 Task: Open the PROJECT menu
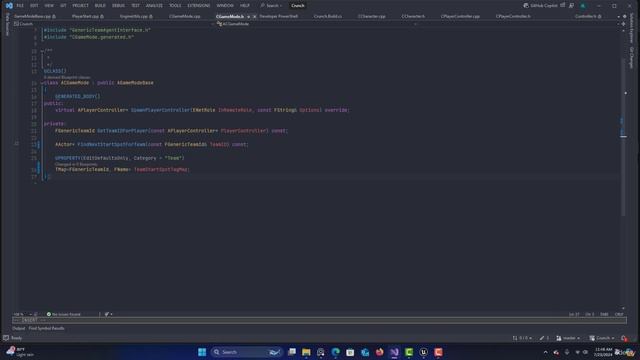(80, 6)
